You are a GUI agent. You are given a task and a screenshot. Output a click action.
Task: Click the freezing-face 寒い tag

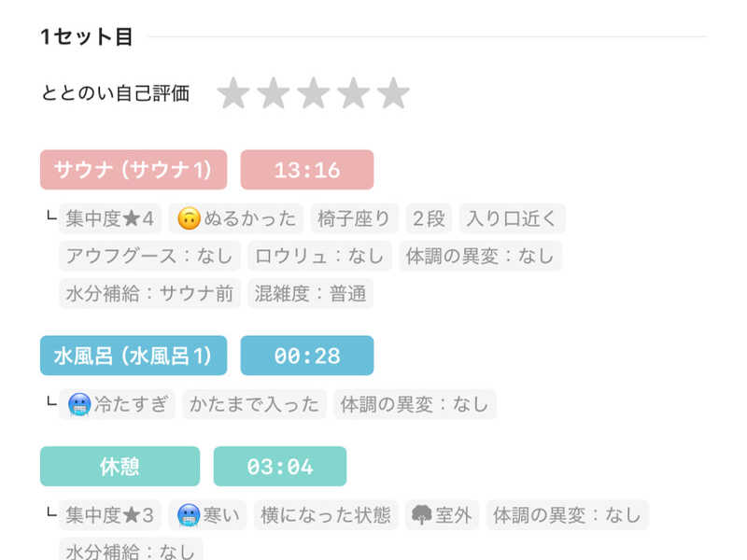208,514
